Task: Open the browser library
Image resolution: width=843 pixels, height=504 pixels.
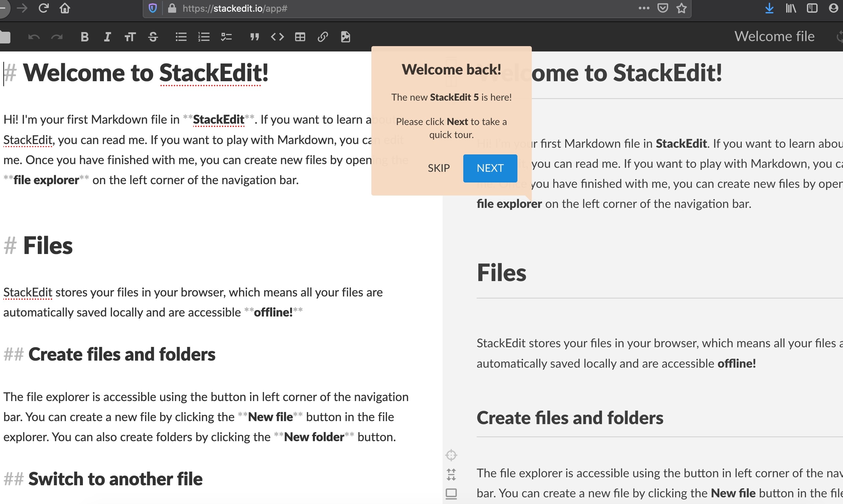Action: click(791, 8)
